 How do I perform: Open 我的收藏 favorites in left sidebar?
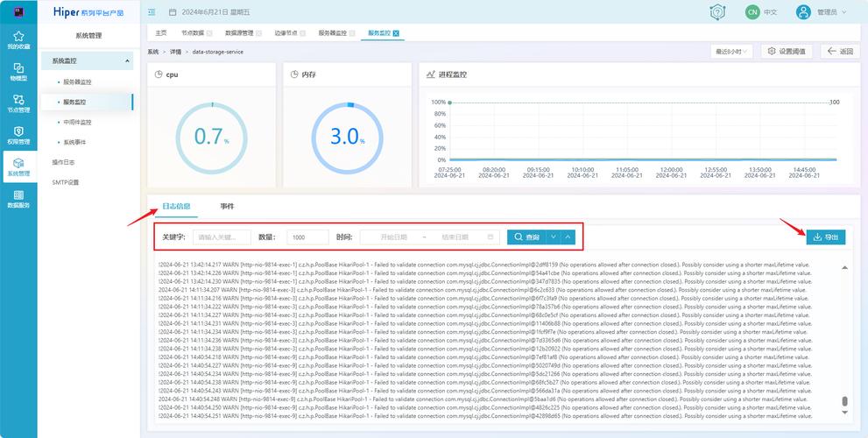coord(18,40)
